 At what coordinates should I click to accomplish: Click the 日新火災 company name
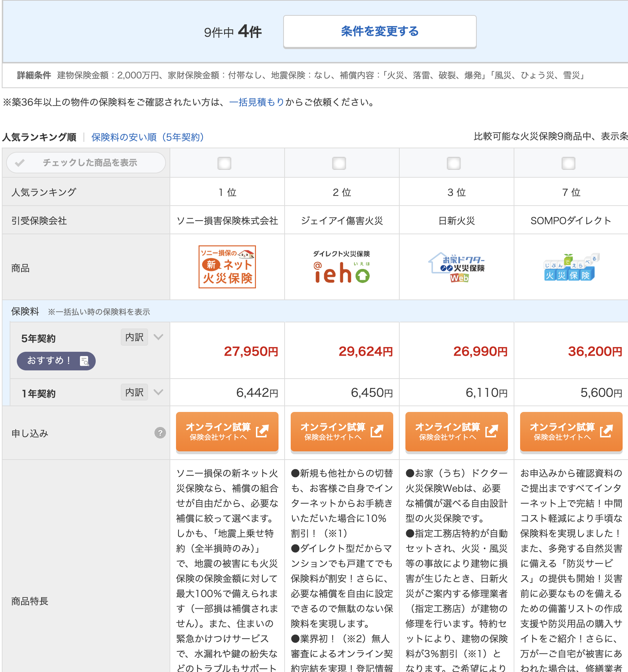click(457, 221)
